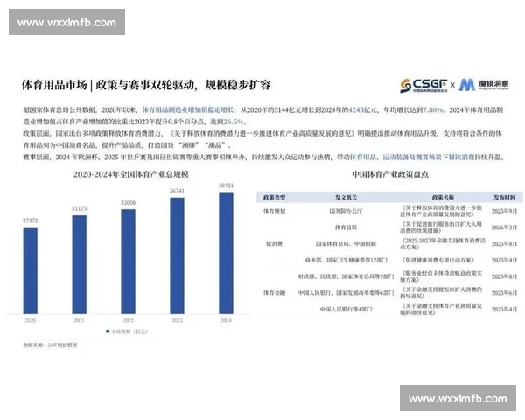Viewport: 525px width, 420px height.
Task: Click the 发文机关 column header
Action: point(346,197)
